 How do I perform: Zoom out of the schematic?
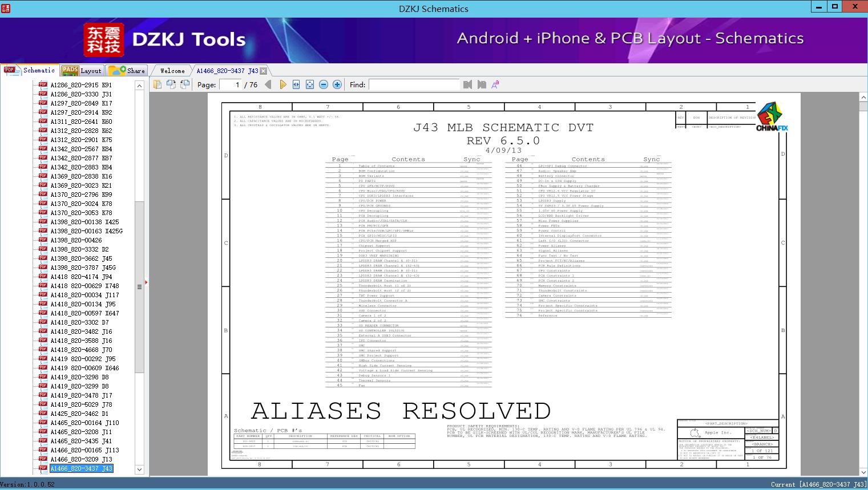(x=324, y=84)
